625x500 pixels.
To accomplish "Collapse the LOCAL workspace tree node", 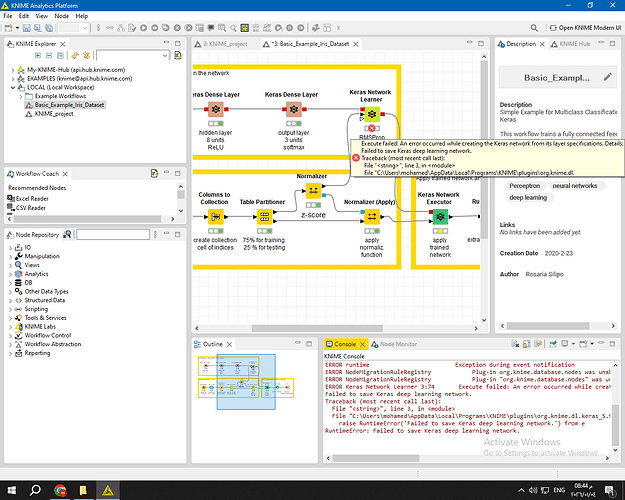I will 13,87.
